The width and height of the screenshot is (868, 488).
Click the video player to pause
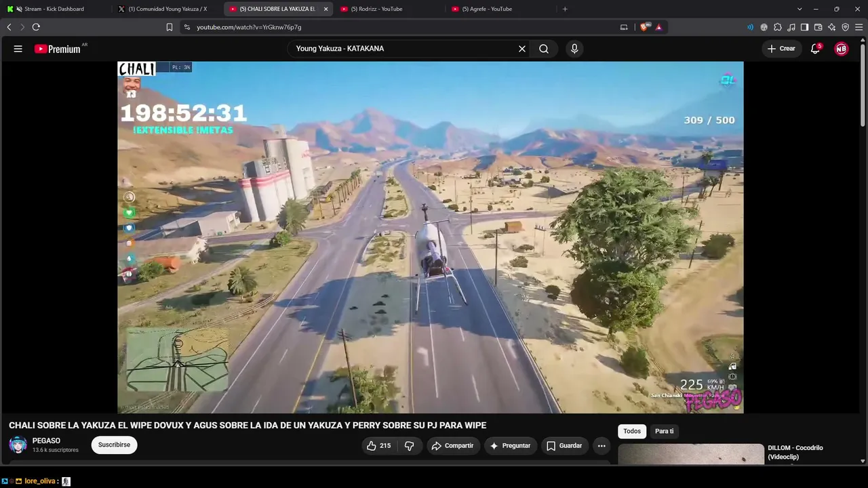(x=431, y=237)
